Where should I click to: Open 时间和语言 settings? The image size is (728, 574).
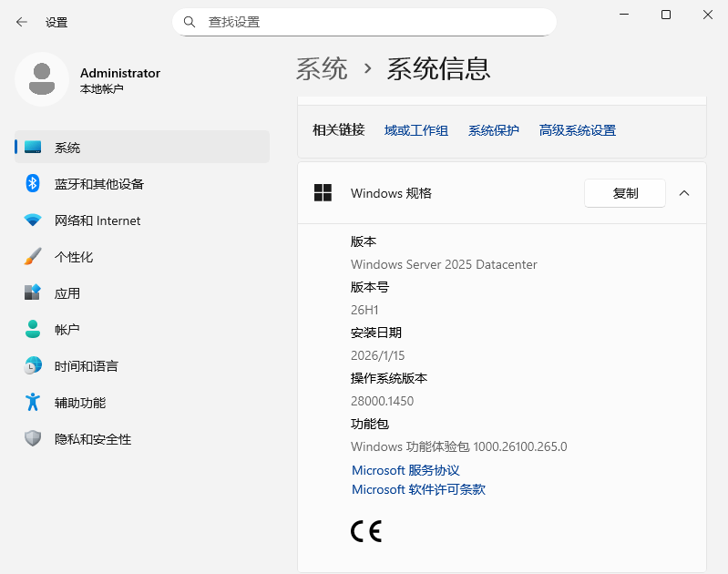pos(142,365)
